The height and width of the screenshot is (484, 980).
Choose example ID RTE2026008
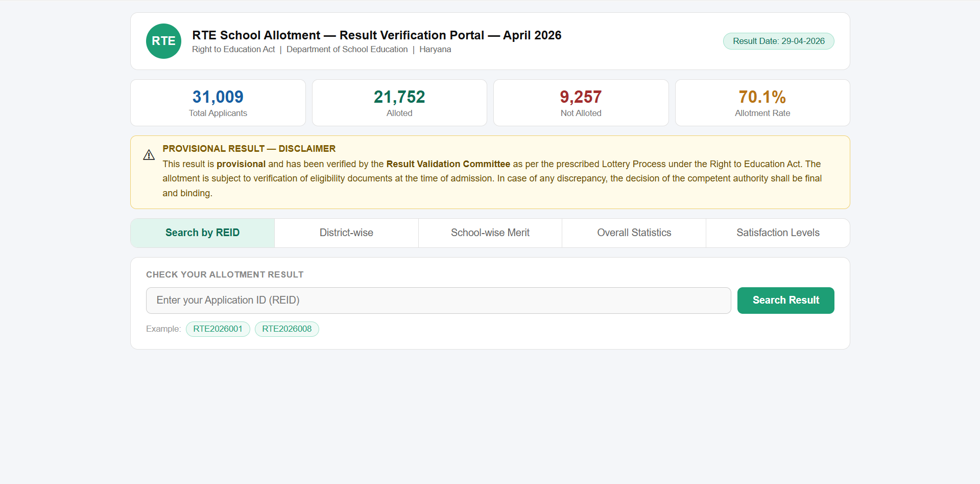pos(286,329)
